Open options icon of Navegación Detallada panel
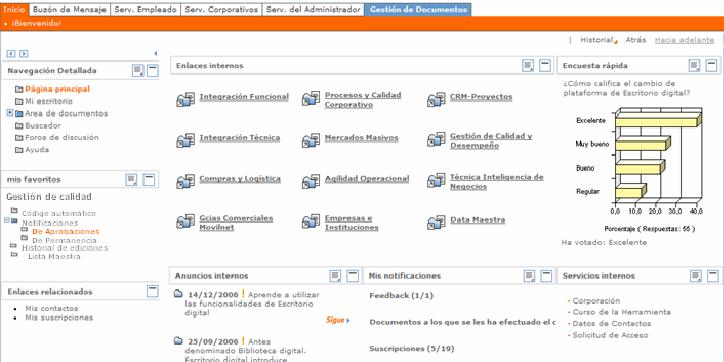 coord(138,71)
